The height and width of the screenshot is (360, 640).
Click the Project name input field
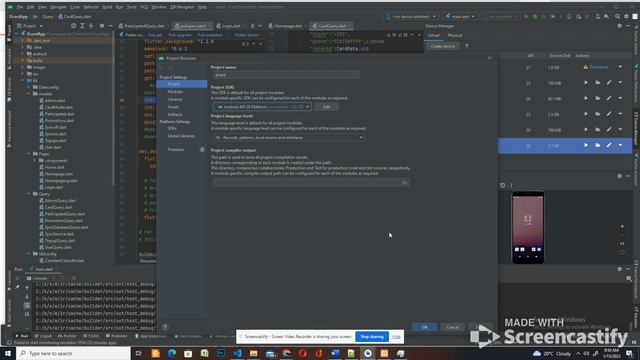[x=286, y=75]
